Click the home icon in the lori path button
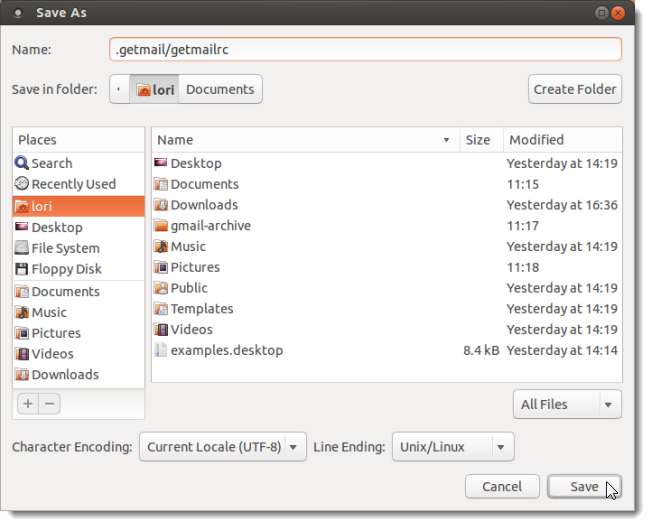The width and height of the screenshot is (650, 526). pyautogui.click(x=143, y=90)
